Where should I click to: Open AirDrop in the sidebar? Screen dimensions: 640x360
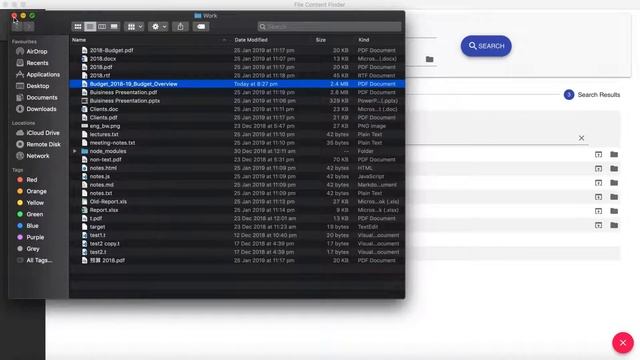pyautogui.click(x=32, y=51)
